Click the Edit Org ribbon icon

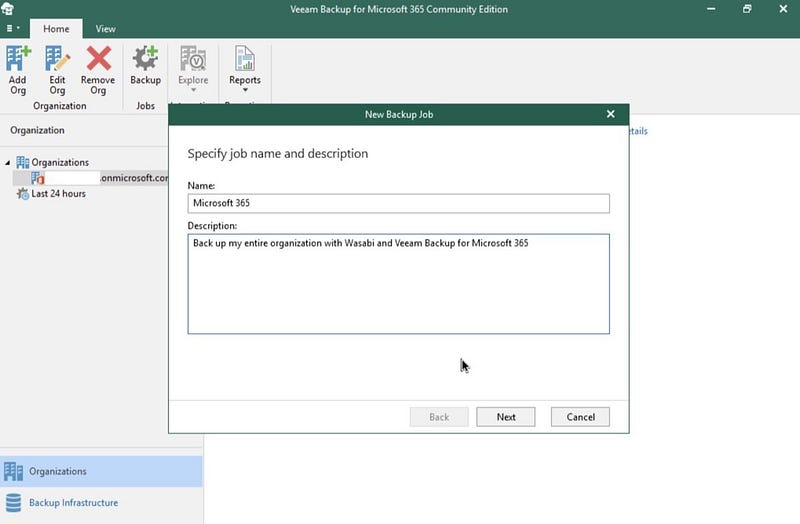[x=57, y=58]
